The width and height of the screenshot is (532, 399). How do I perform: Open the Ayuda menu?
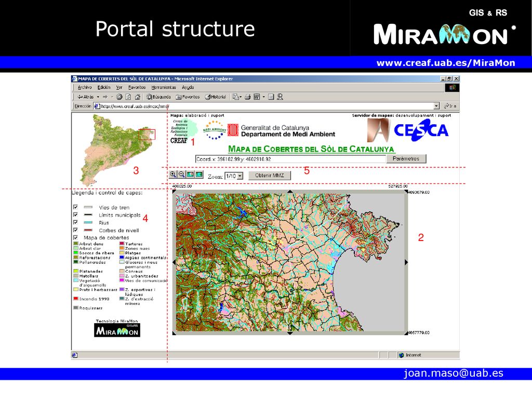pyautogui.click(x=188, y=87)
